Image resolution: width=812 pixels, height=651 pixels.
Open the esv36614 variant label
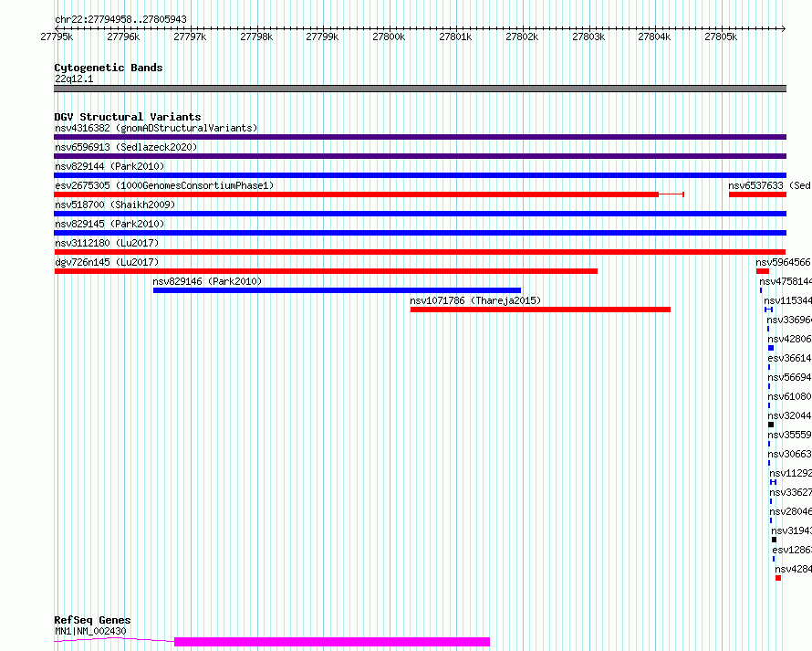click(x=789, y=358)
